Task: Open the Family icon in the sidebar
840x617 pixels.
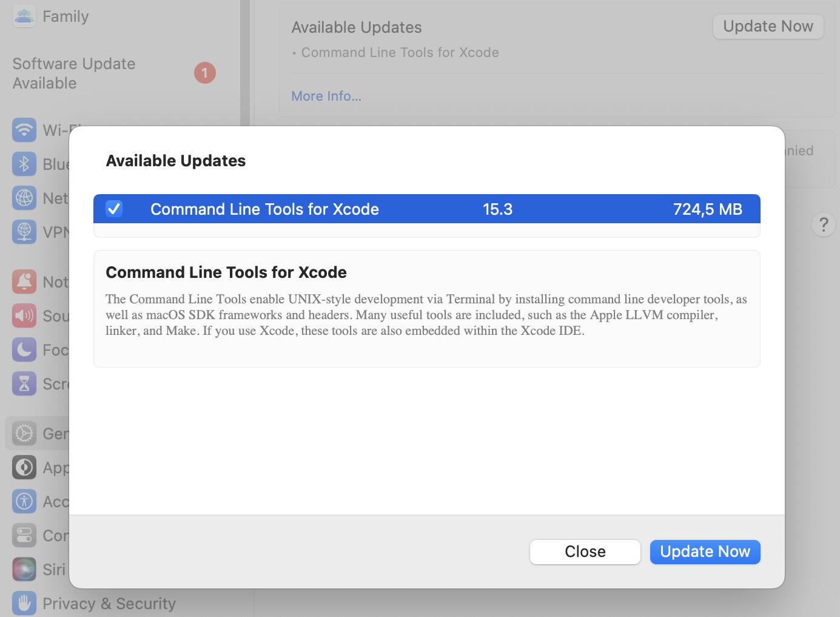Action: [24, 16]
